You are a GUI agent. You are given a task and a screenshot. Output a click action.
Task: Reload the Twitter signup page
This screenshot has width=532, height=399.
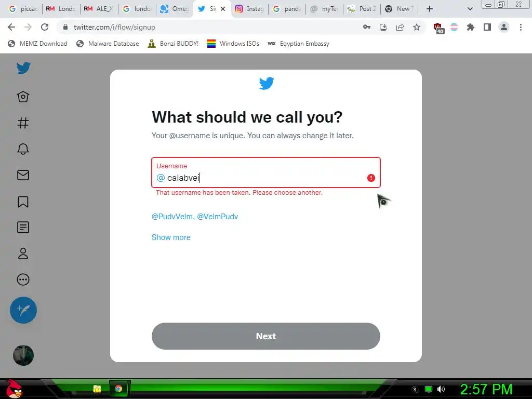45,27
